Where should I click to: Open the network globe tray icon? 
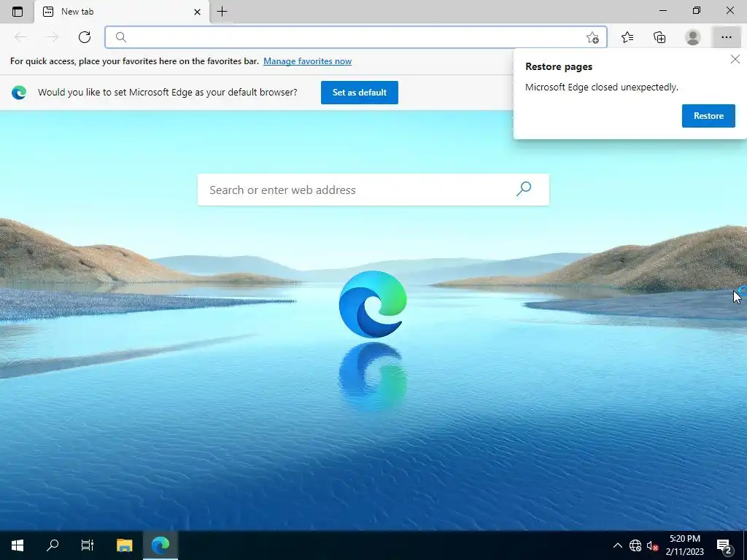click(635, 545)
